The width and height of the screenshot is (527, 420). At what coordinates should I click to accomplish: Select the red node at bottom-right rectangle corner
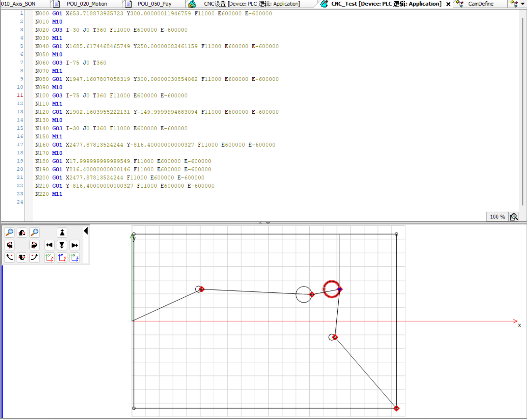pos(396,408)
